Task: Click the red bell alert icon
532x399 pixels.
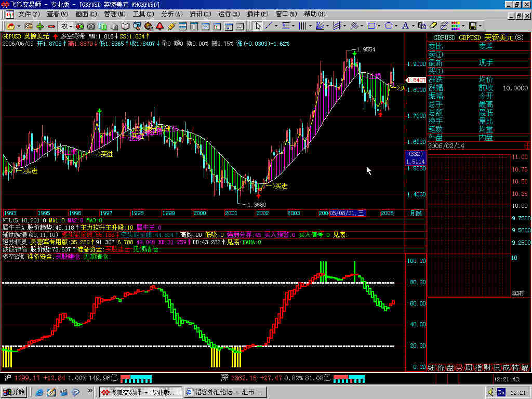Action: [159, 25]
